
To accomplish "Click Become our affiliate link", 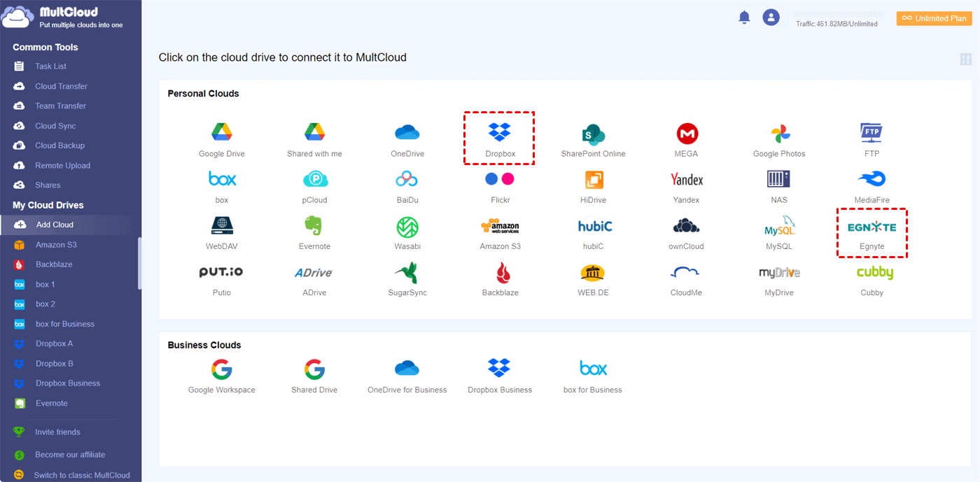I will tap(70, 455).
